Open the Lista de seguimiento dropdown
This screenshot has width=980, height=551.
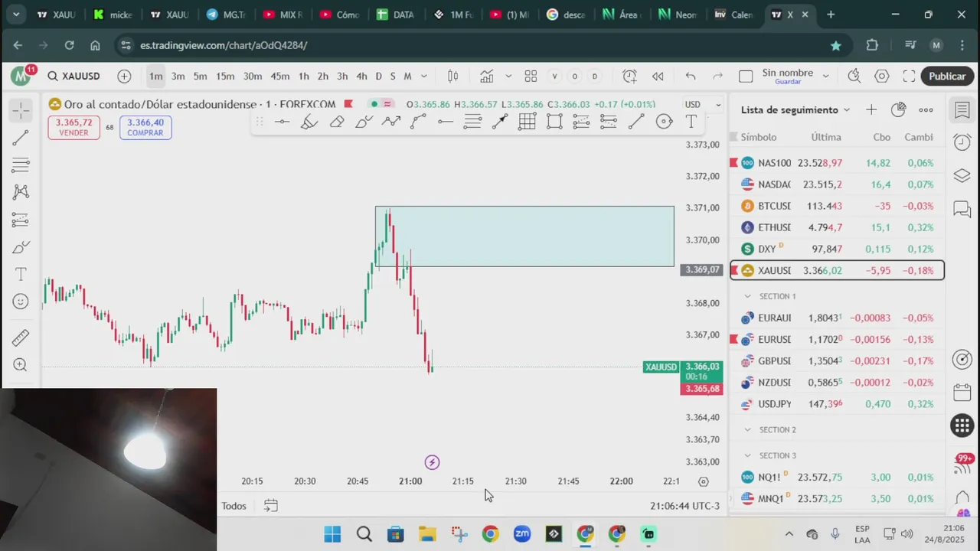click(x=795, y=109)
